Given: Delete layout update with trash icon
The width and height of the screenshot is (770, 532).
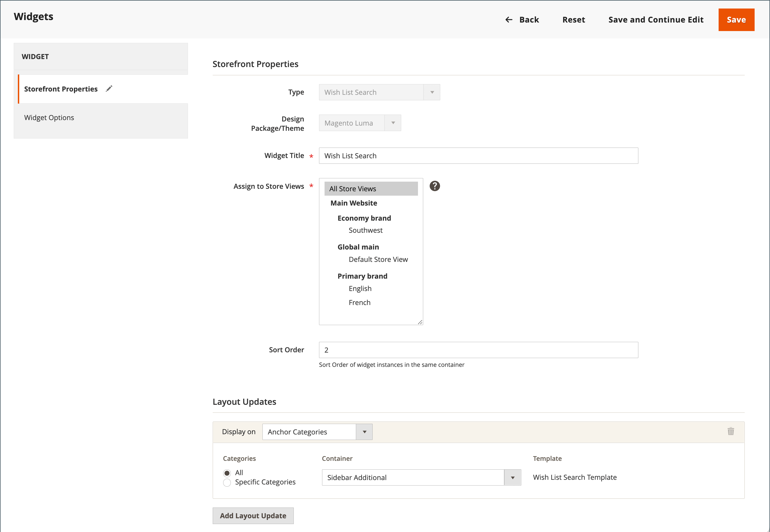Looking at the screenshot, I should pos(731,431).
